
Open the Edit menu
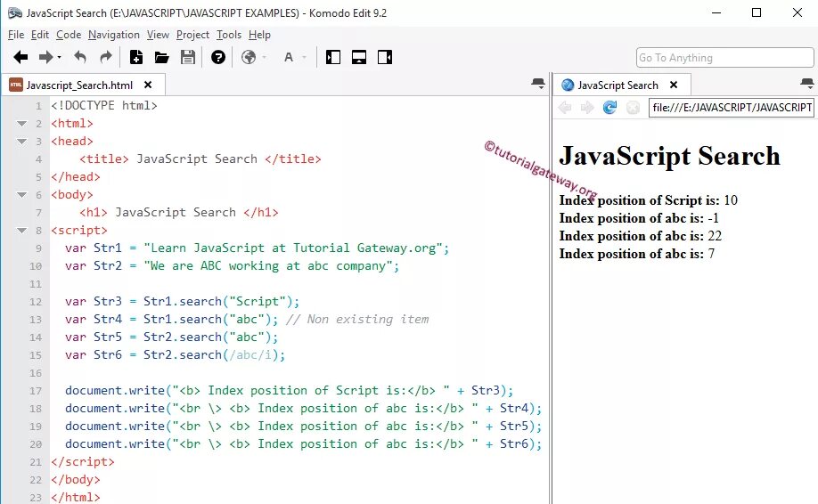[x=39, y=35]
